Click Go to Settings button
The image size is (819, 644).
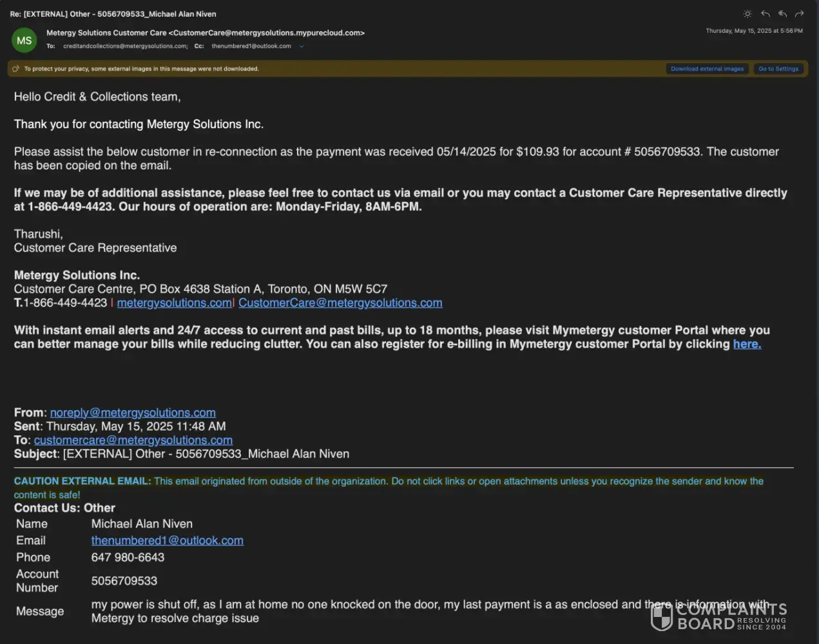[x=778, y=69]
